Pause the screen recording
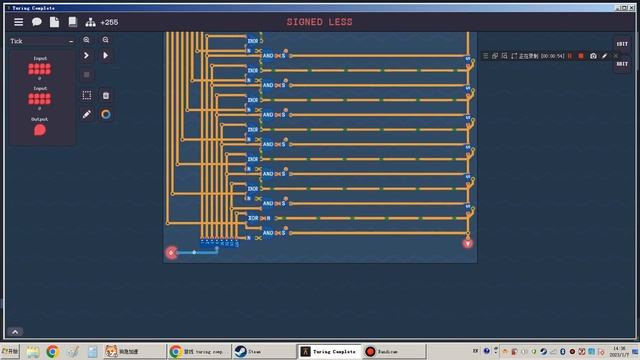Image resolution: width=640 pixels, height=360 pixels. tap(570, 56)
